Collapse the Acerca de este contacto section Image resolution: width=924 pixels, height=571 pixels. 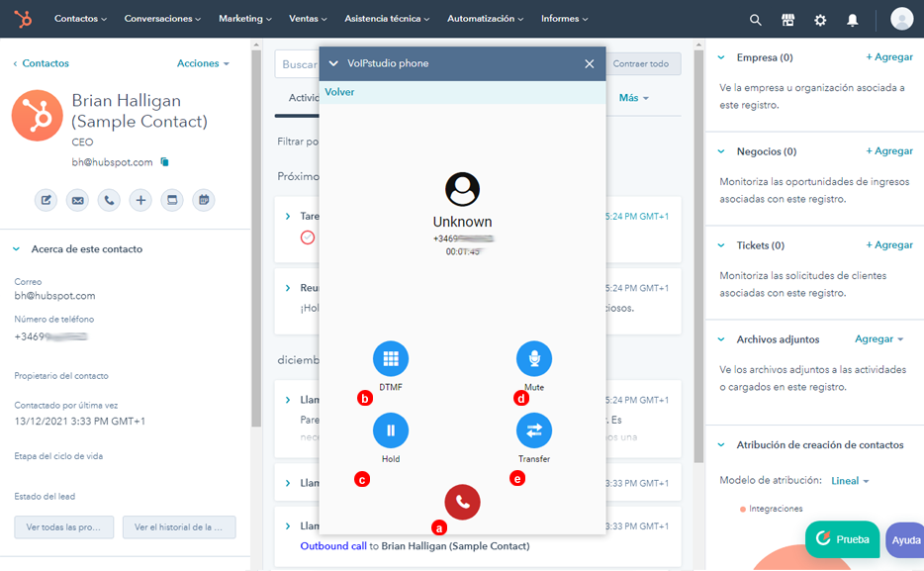pyautogui.click(x=16, y=249)
